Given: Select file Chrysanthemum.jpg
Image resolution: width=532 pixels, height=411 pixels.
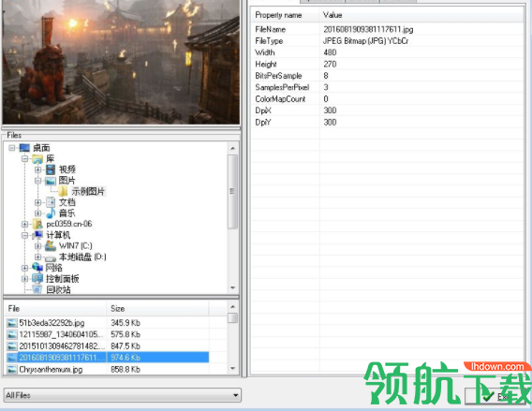Looking at the screenshot, I should point(51,369).
